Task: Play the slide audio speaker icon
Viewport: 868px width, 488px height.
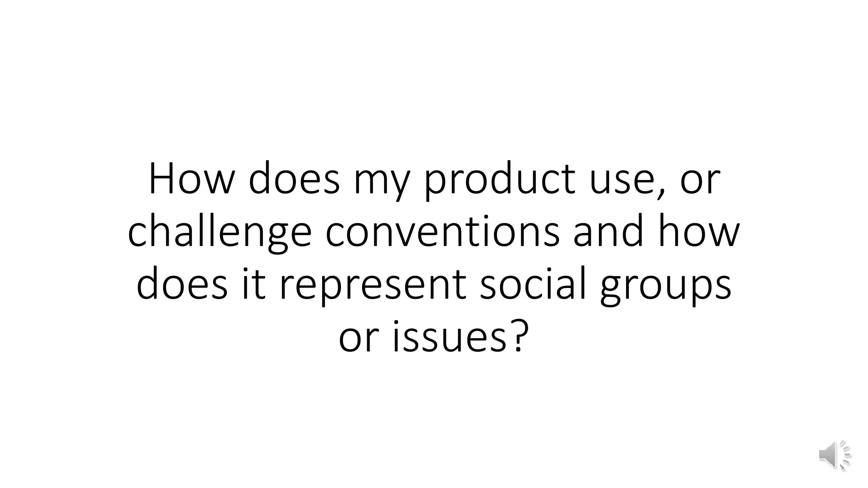Action: tap(835, 455)
